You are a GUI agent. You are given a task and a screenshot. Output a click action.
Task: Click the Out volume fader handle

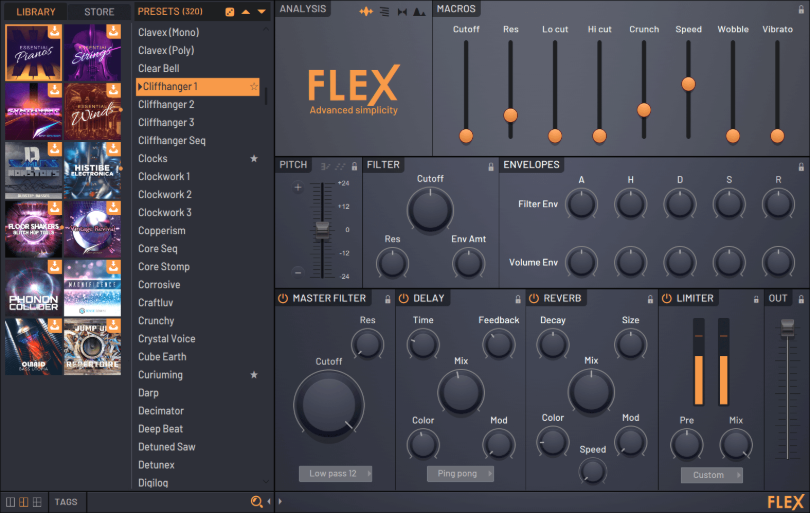(x=787, y=327)
